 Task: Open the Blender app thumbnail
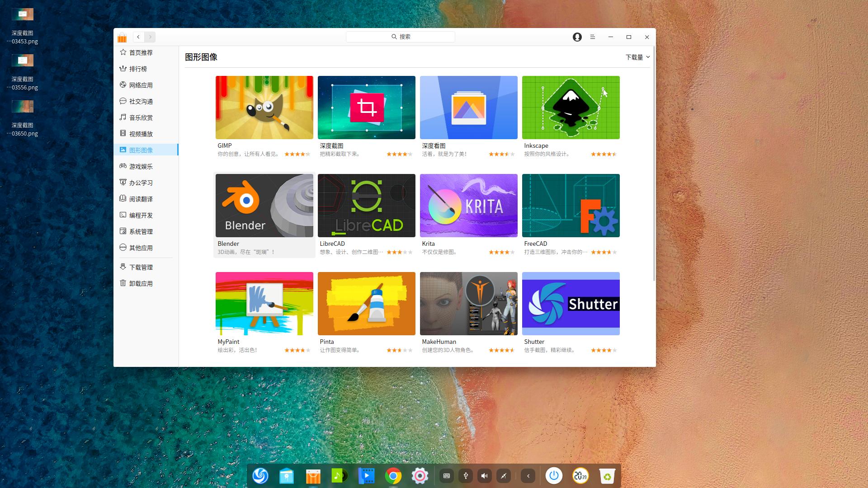point(264,206)
